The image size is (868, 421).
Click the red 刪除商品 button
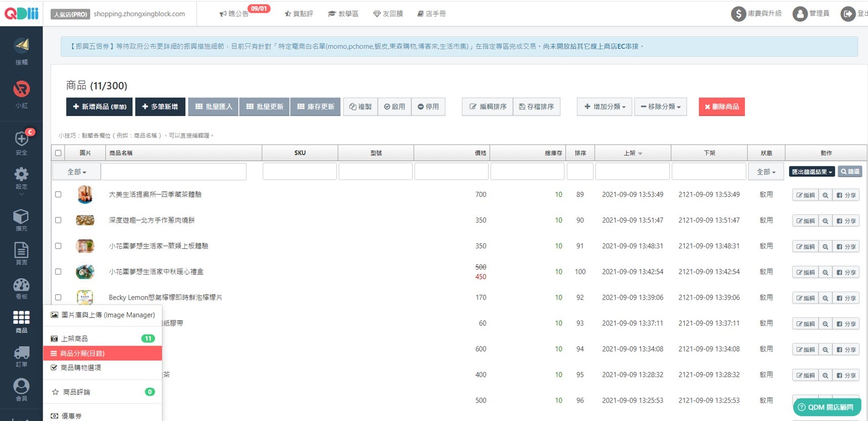point(722,107)
